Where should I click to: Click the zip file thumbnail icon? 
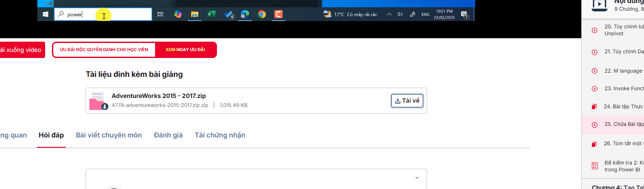(x=98, y=101)
